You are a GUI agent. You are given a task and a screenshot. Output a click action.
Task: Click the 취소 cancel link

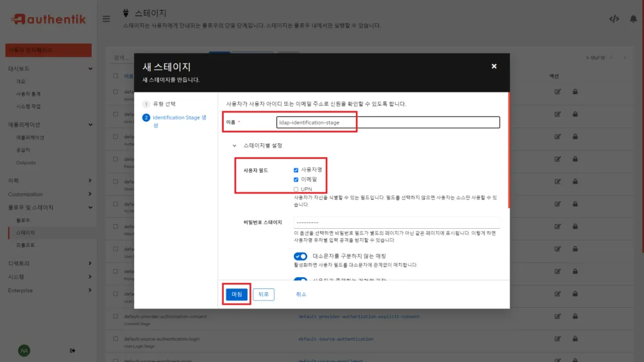point(301,293)
